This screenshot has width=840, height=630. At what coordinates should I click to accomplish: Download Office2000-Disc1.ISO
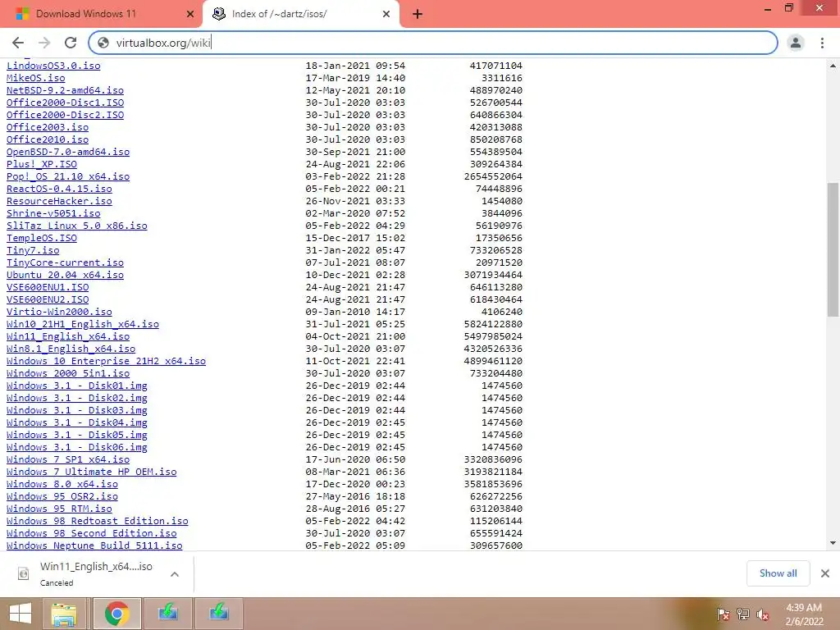[65, 103]
